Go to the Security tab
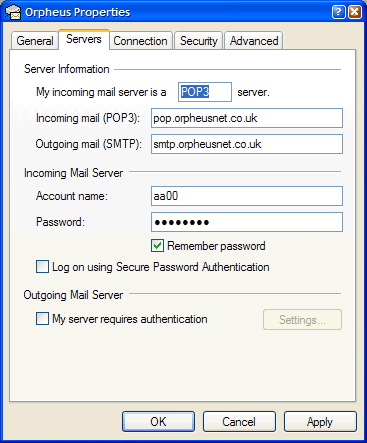 tap(199, 41)
